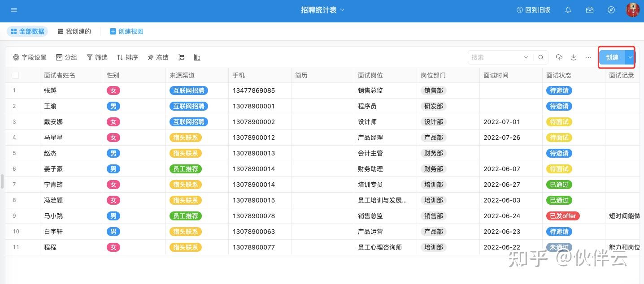Image resolution: width=644 pixels, height=284 pixels.
Task: Click the 员工推荐 tag in 姜子豪 row
Action: [186, 169]
